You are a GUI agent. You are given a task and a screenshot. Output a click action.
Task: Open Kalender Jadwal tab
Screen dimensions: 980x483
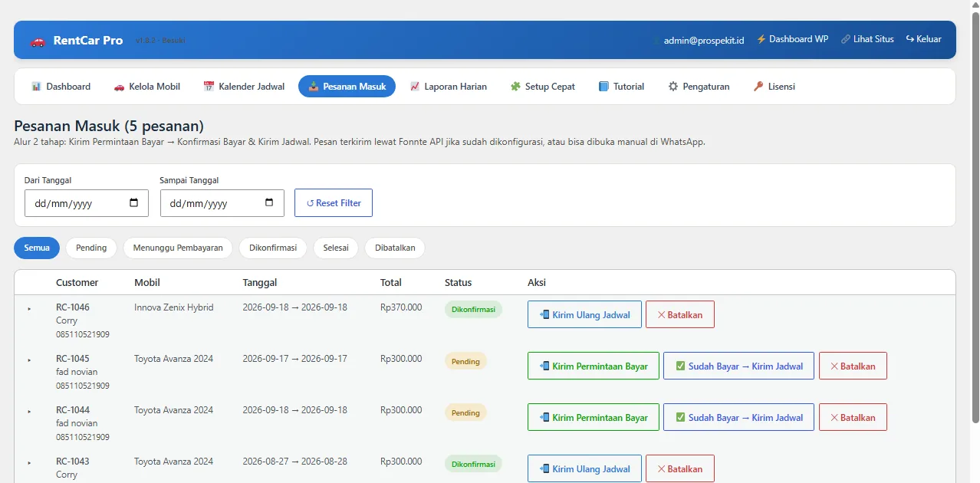click(244, 87)
